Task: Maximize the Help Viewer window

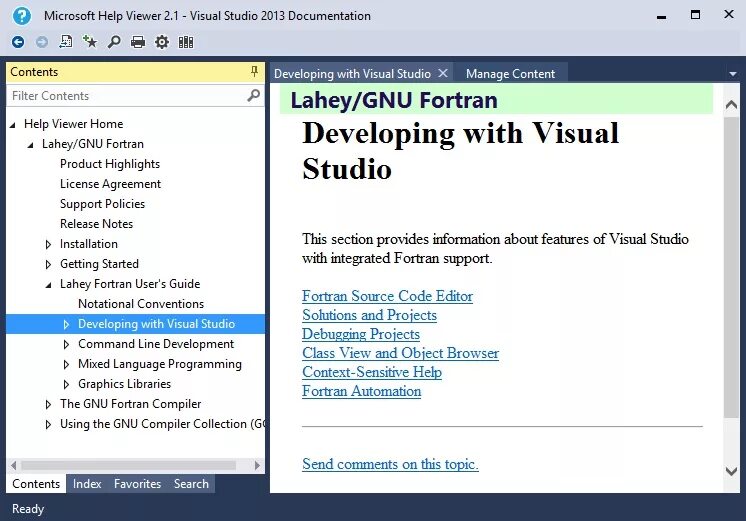Action: 695,15
